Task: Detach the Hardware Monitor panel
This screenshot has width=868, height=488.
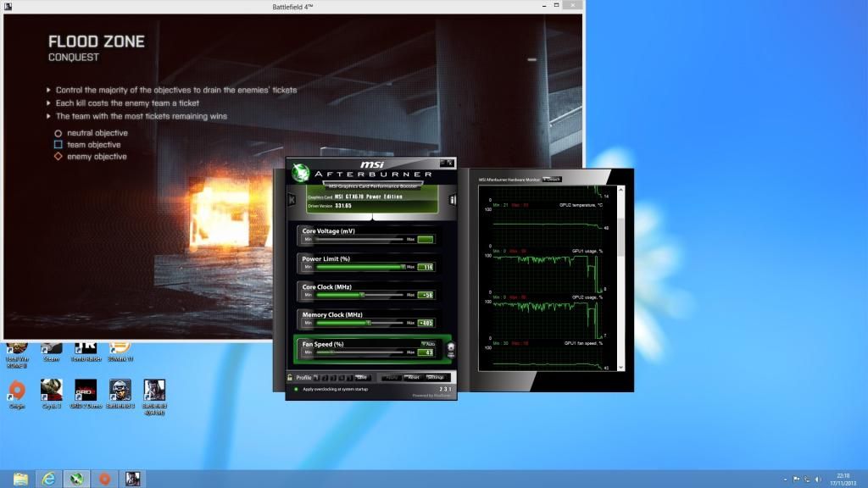Action: 552,180
